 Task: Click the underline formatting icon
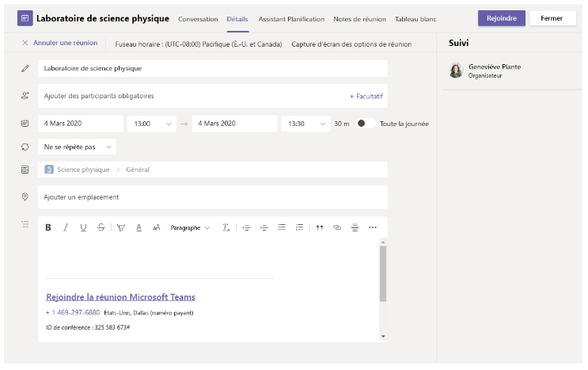pyautogui.click(x=83, y=227)
